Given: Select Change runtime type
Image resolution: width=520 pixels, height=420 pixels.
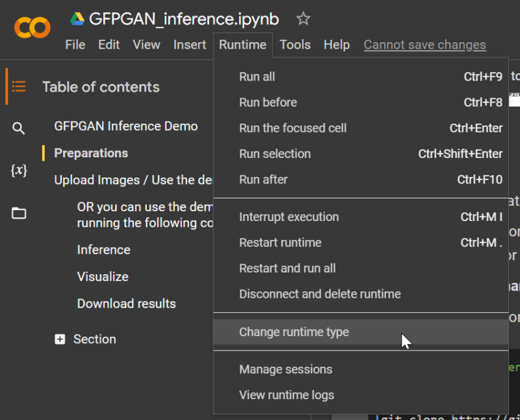Looking at the screenshot, I should (x=361, y=332).
